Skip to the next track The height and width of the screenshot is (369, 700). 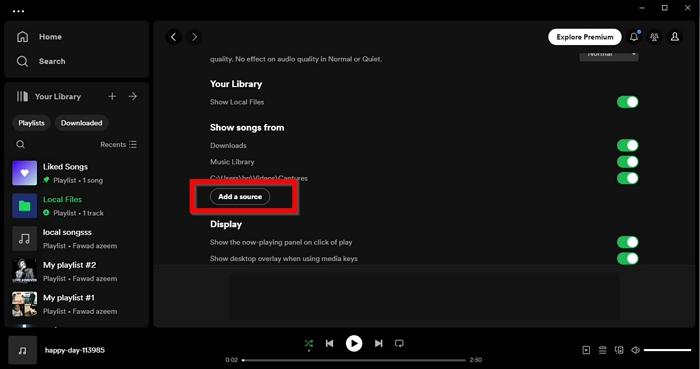pyautogui.click(x=379, y=344)
